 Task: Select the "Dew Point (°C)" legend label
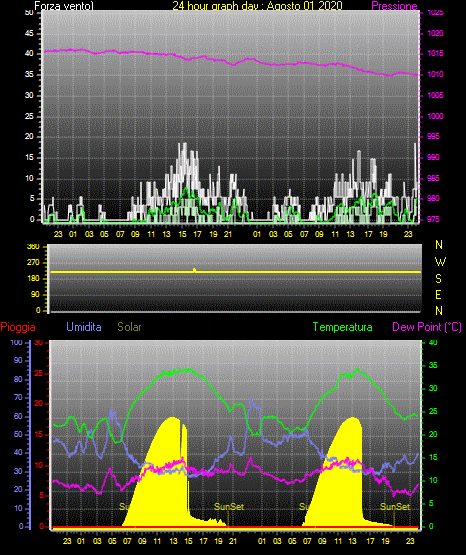[x=427, y=327]
